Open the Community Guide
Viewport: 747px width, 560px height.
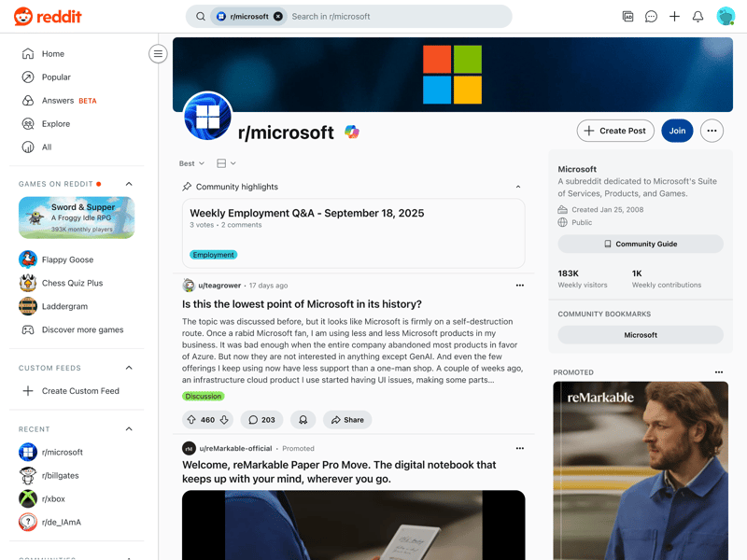pos(641,244)
